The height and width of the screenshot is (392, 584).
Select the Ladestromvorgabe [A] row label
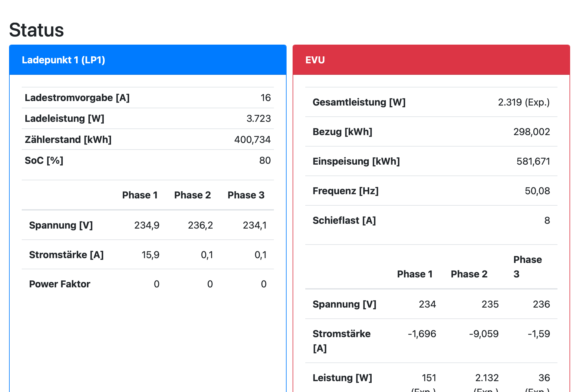tap(77, 98)
